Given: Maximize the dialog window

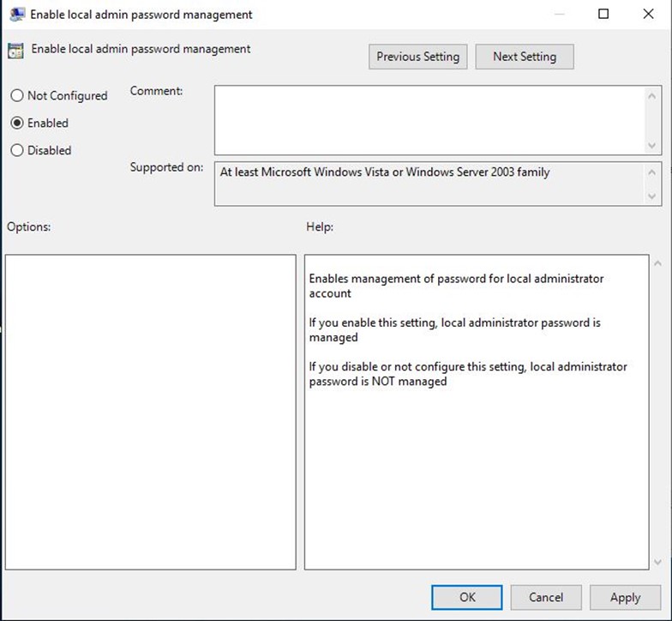Looking at the screenshot, I should [x=603, y=14].
